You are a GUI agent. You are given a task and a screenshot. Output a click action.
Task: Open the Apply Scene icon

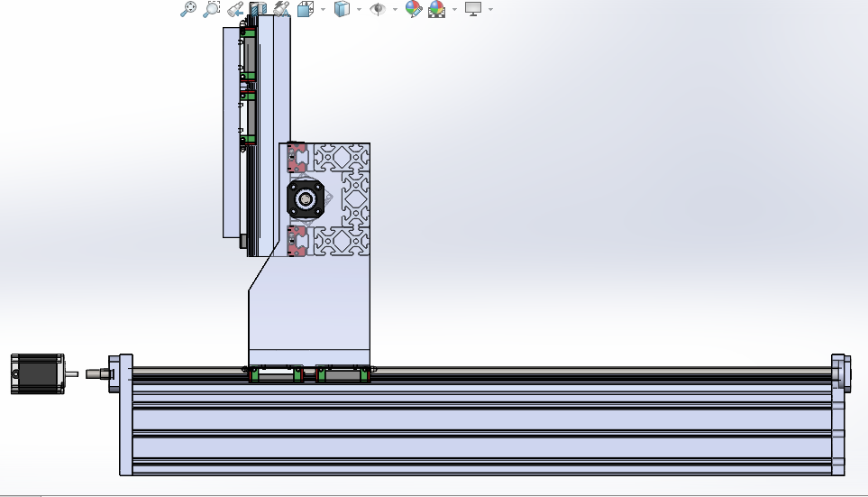tap(437, 9)
